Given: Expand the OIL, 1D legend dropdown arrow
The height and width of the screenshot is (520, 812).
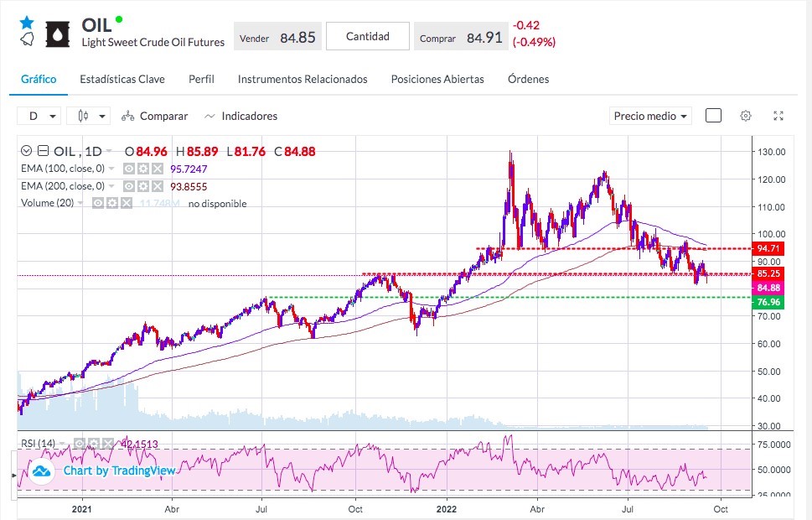Looking at the screenshot, I should 109,151.
